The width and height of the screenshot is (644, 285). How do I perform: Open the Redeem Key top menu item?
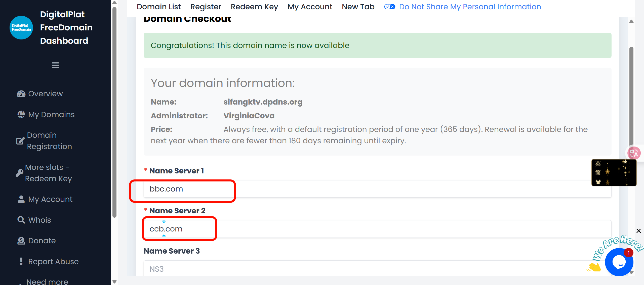click(254, 7)
